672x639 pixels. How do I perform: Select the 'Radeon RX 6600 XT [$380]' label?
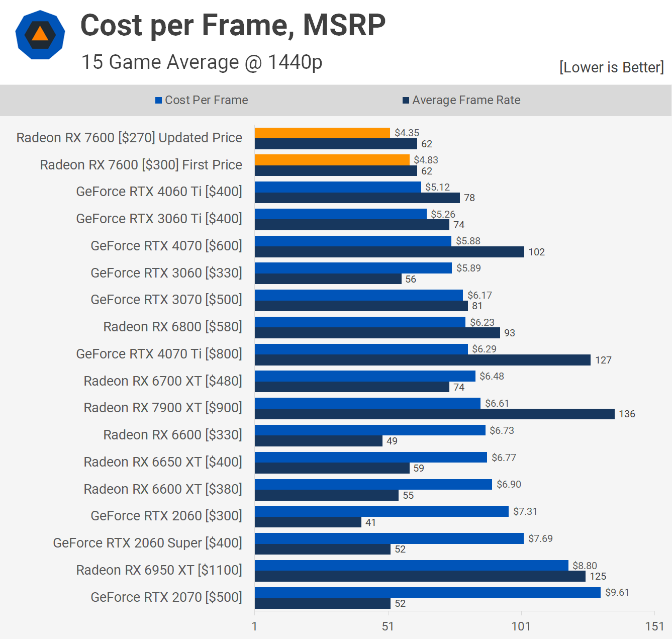(163, 489)
